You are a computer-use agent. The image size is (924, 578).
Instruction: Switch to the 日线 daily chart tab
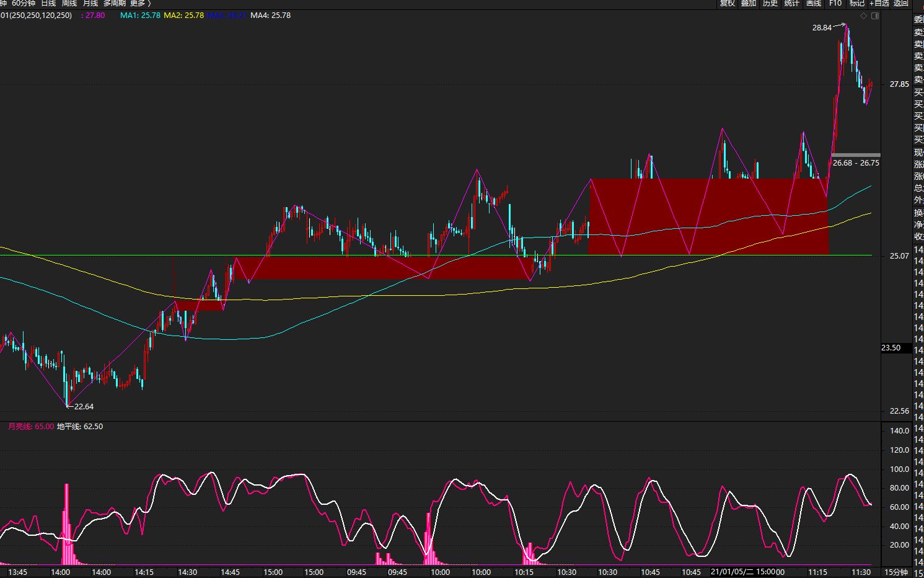[x=48, y=3]
